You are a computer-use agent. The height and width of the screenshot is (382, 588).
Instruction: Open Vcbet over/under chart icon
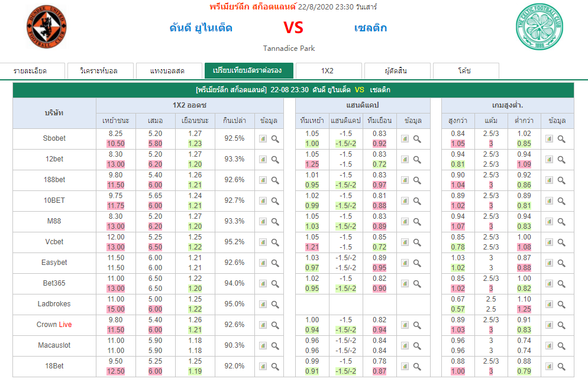point(550,242)
